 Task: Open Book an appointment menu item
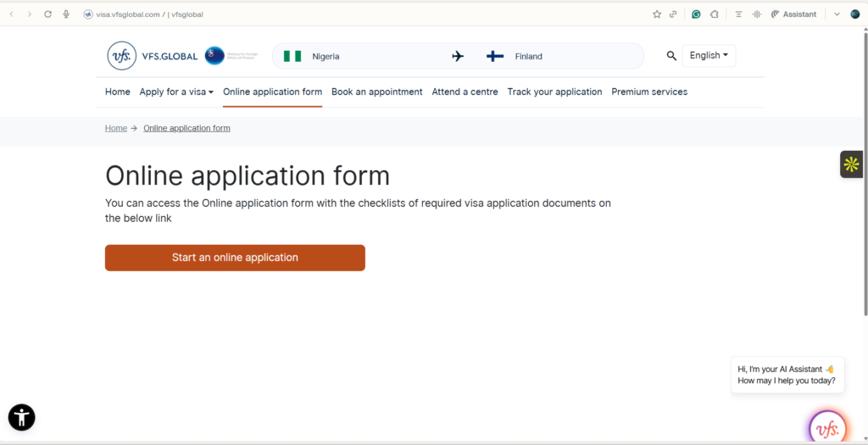coord(377,92)
